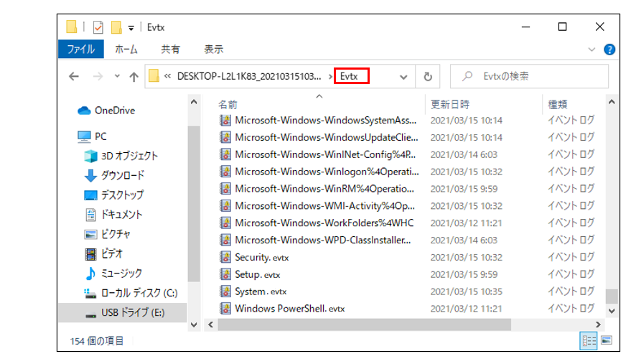The width and height of the screenshot is (636, 364).
Task: Select Microsoft-Windows-WMI-Activity file
Action: pos(319,206)
